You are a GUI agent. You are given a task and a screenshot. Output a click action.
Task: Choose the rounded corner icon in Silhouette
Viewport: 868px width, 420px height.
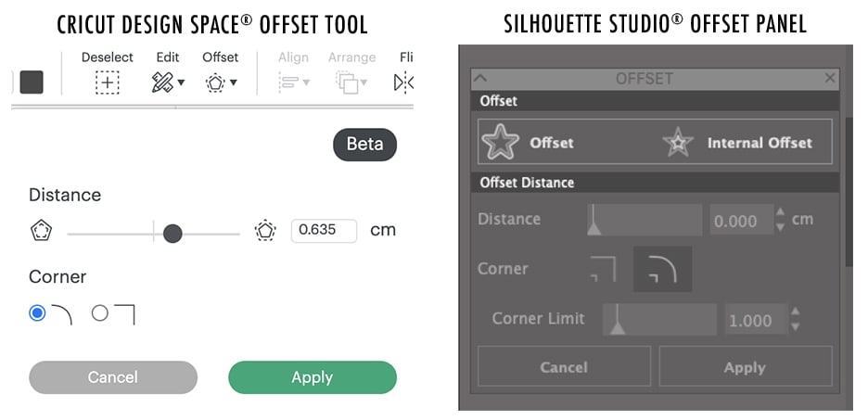pos(662,270)
